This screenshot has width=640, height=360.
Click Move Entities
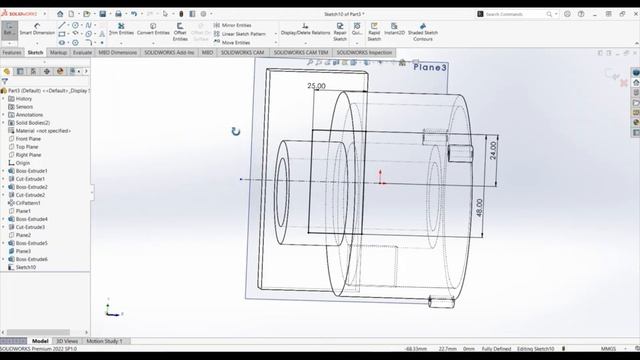232,42
